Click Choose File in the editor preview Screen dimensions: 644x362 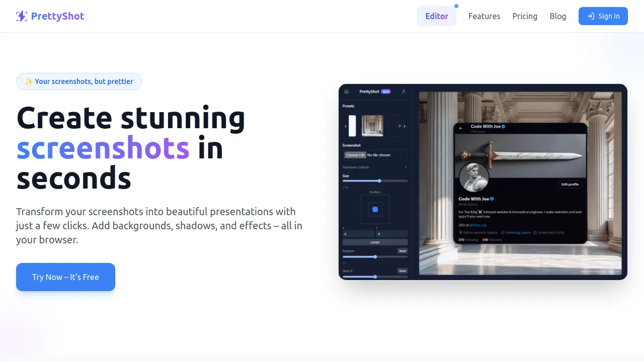[355, 155]
